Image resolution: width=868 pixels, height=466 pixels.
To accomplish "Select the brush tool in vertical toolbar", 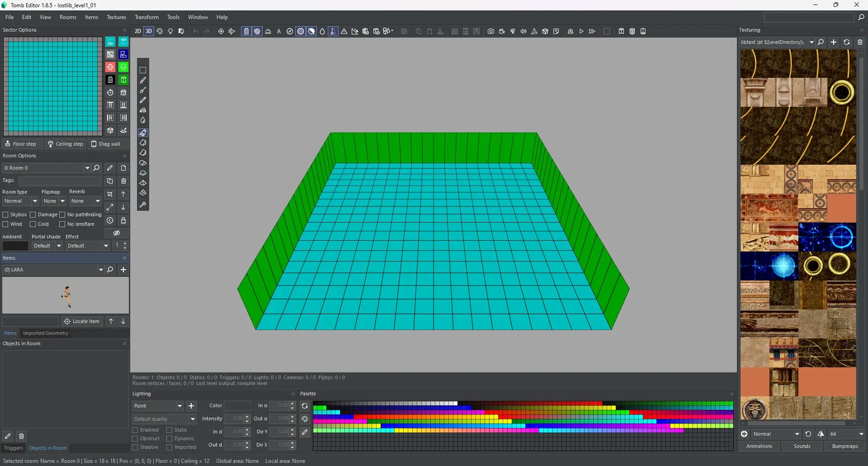I will click(x=143, y=80).
